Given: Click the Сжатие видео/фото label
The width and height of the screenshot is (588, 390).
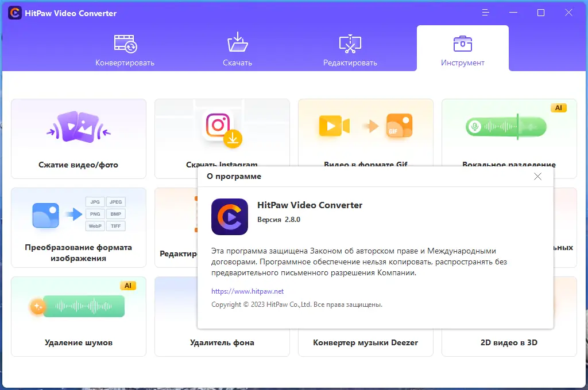Looking at the screenshot, I should pyautogui.click(x=78, y=165).
